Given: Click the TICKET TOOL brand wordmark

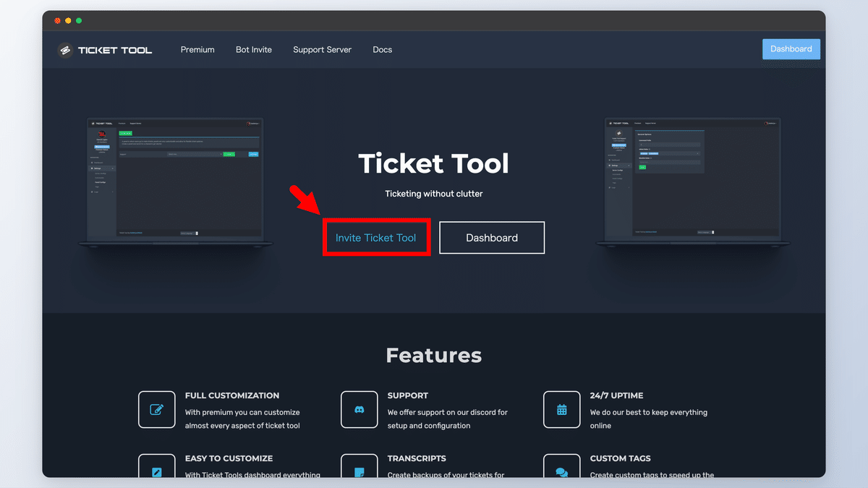Looking at the screenshot, I should point(115,50).
